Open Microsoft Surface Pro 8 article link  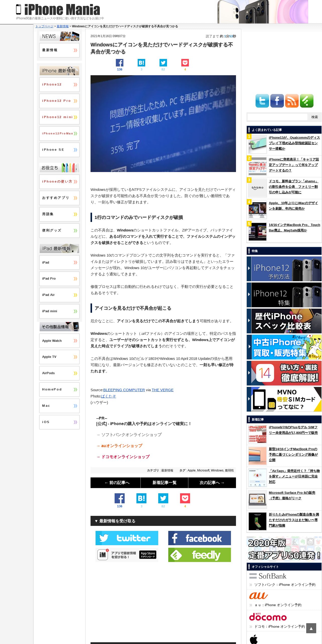click(x=292, y=495)
